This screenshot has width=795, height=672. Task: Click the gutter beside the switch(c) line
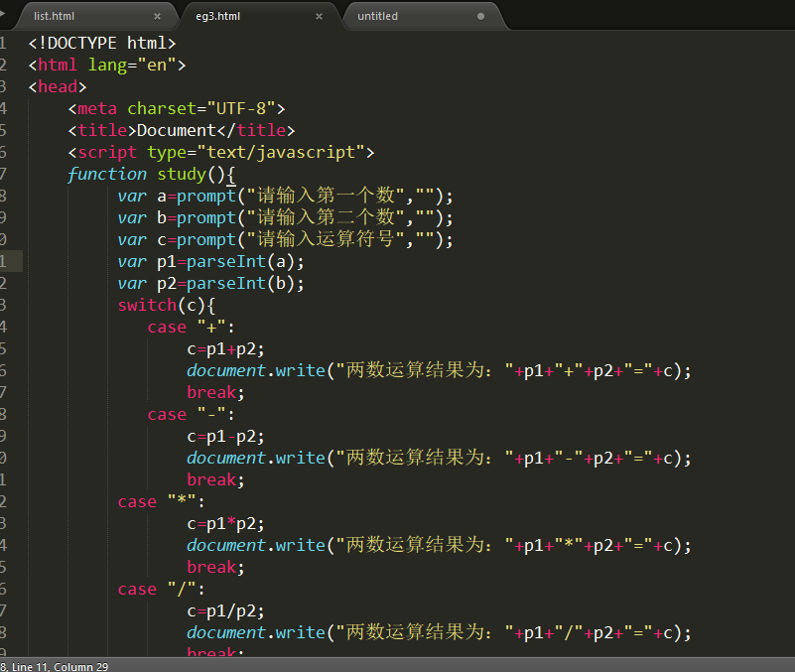click(x=4, y=305)
